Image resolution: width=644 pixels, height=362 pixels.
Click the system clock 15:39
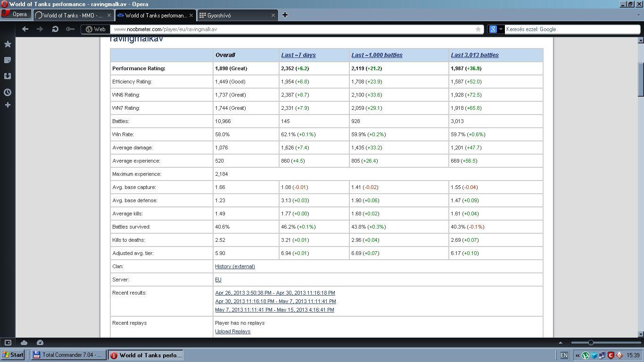(633, 355)
